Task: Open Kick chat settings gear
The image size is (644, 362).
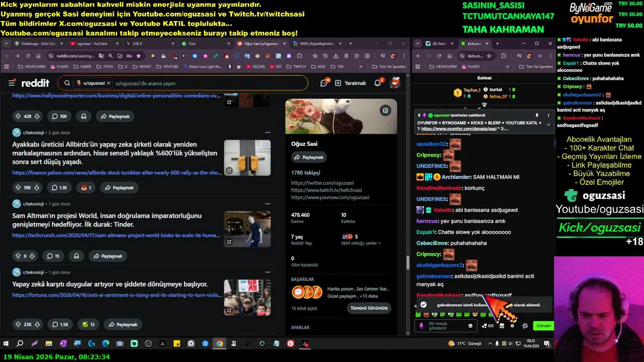Action: 512,325
